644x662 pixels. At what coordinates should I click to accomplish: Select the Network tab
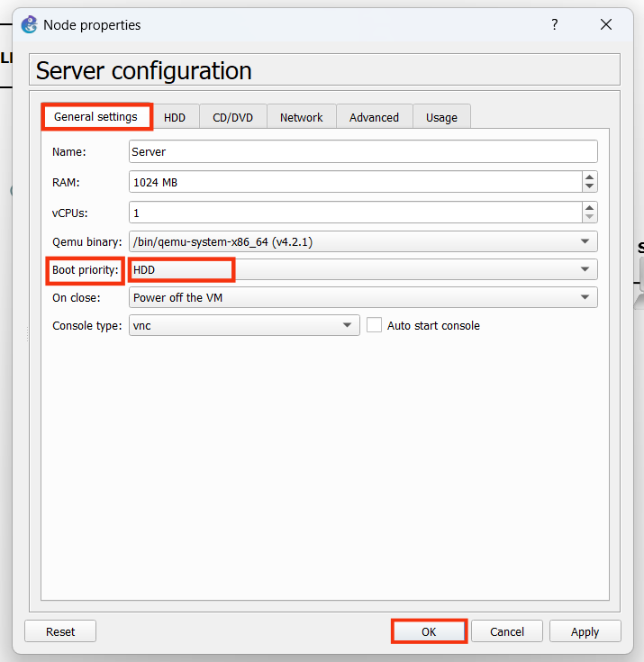[301, 117]
